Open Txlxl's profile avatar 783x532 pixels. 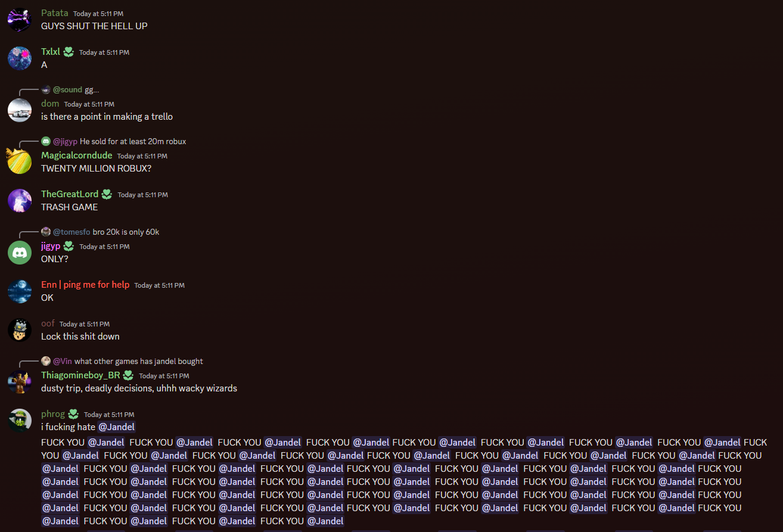(x=20, y=58)
